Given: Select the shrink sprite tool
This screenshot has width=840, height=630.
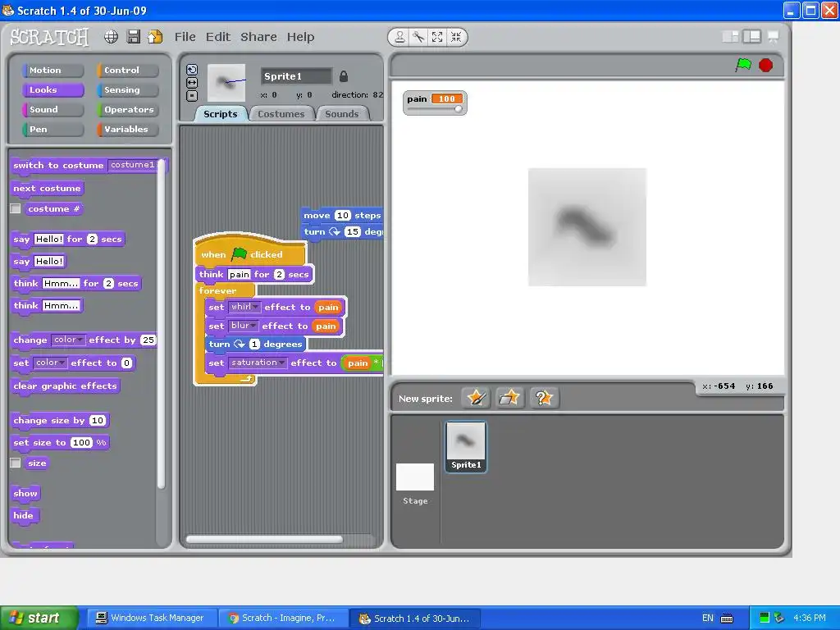Looking at the screenshot, I should tap(456, 37).
